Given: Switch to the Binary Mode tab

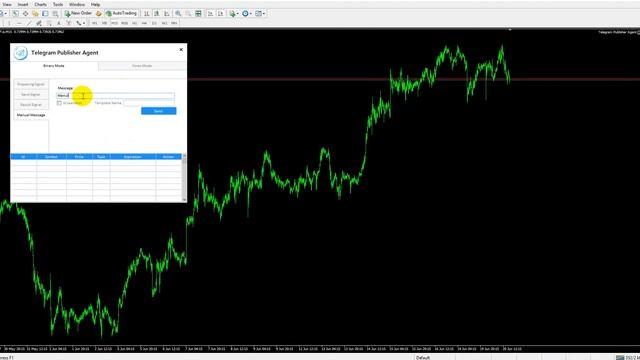Looking at the screenshot, I should click(54, 66).
